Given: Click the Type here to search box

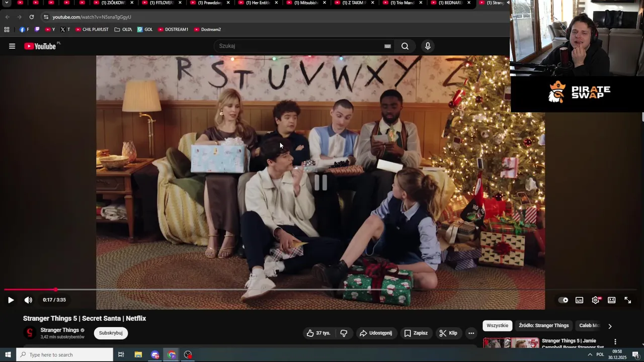Looking at the screenshot, I should click(x=65, y=355).
